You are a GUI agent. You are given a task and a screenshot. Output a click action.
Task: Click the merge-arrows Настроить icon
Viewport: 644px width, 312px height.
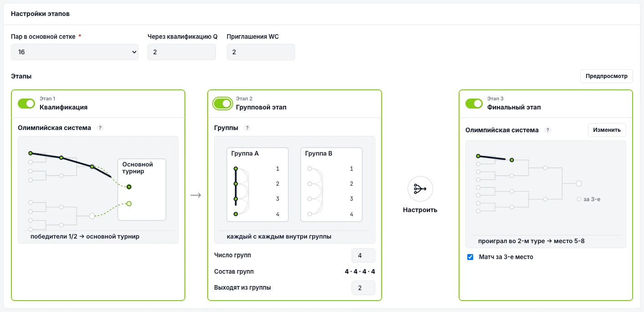coord(420,189)
